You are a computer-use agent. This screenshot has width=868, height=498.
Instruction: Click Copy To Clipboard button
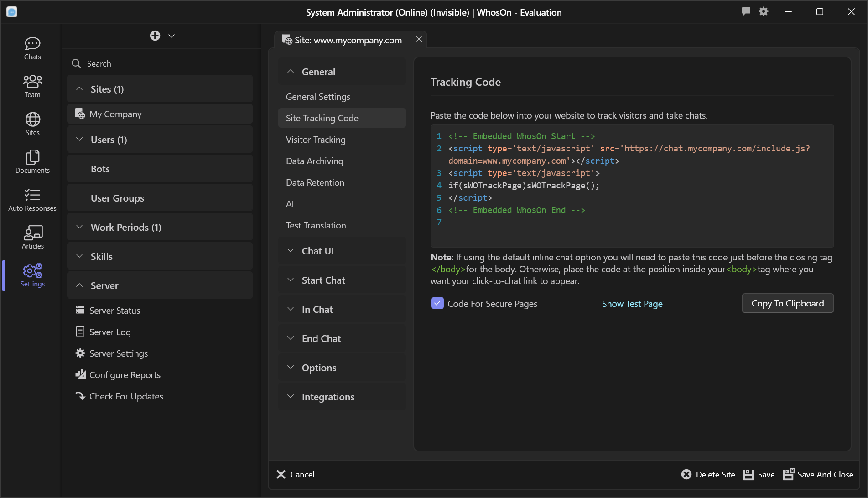(788, 303)
